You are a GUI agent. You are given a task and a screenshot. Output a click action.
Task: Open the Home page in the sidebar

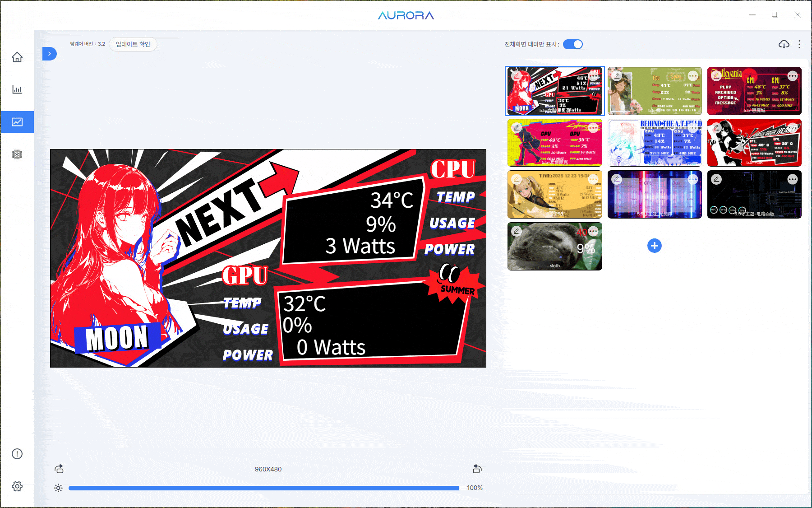[17, 57]
